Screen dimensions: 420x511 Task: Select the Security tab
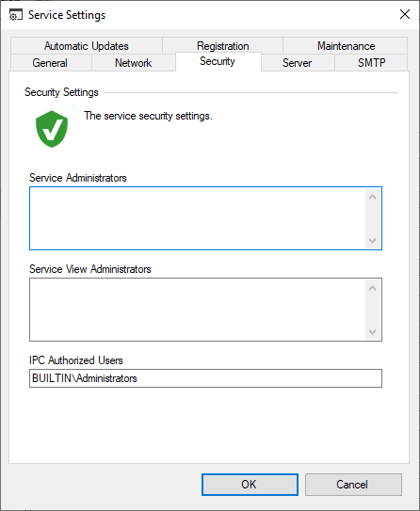pos(218,61)
